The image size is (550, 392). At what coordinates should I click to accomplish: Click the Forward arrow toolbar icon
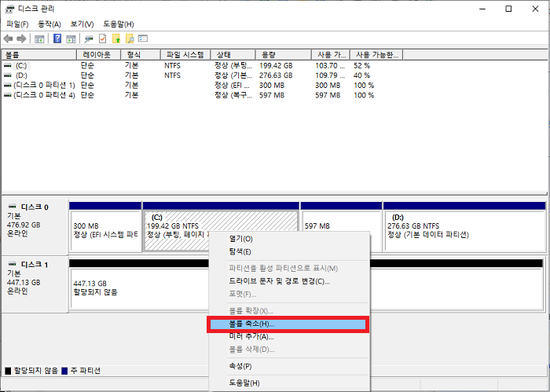click(21, 38)
